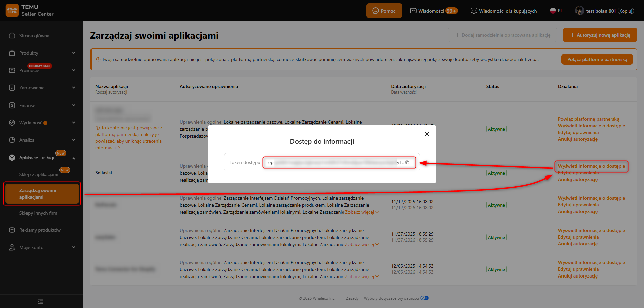Open Wiadomości envelope icon in header
644x308 pixels.
click(x=413, y=11)
